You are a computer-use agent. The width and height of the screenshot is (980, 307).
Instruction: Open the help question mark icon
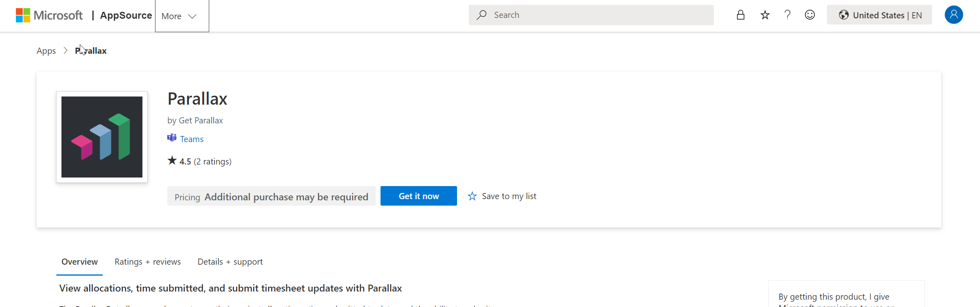click(x=787, y=15)
